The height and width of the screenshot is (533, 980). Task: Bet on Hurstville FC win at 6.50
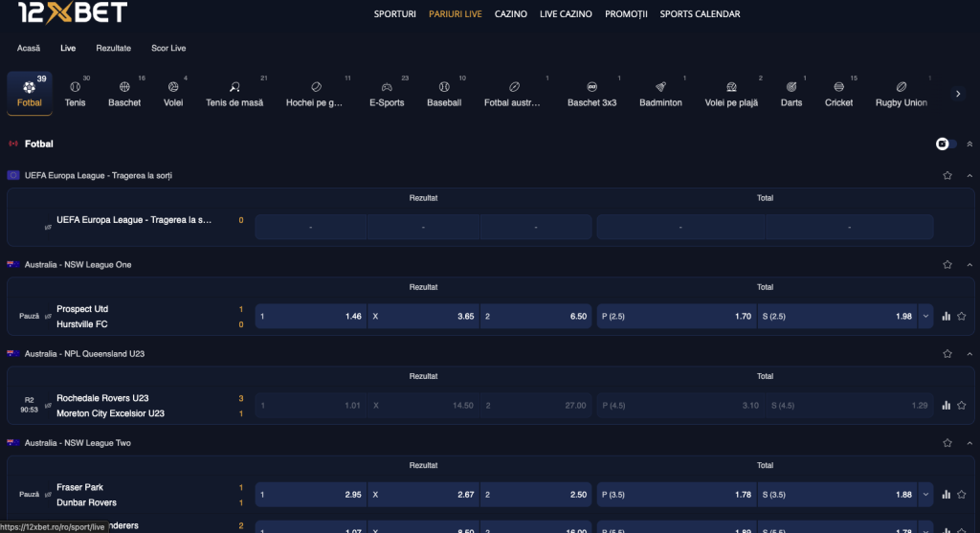coord(536,316)
